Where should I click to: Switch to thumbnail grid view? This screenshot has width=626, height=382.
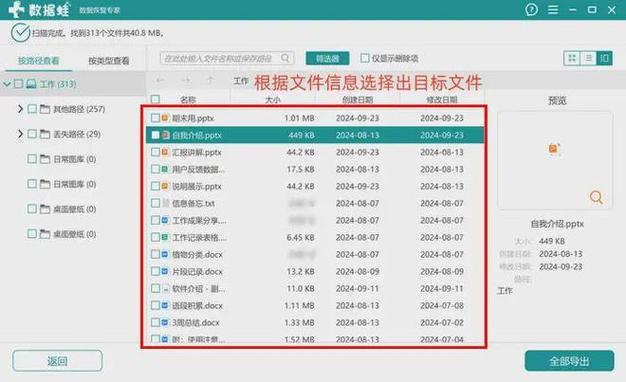[x=572, y=58]
